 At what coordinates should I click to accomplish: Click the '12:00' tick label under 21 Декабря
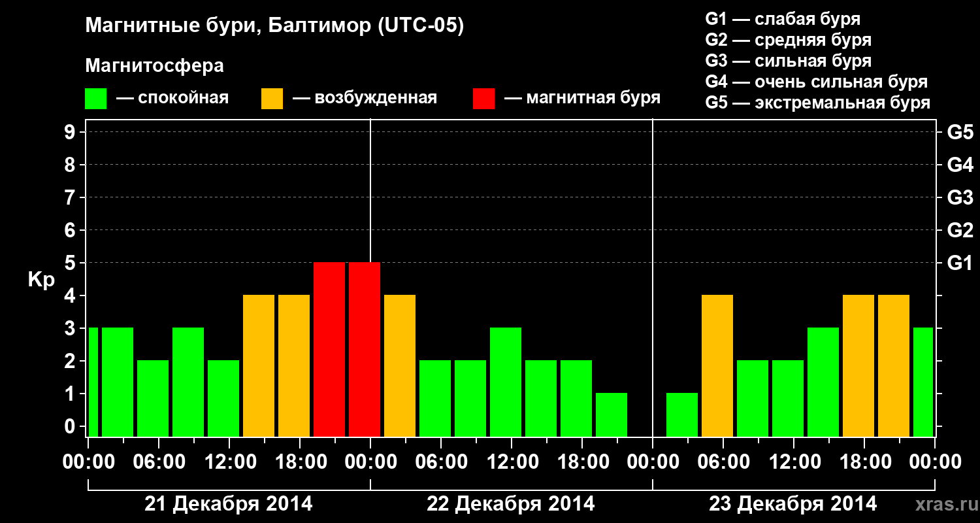coord(229,462)
